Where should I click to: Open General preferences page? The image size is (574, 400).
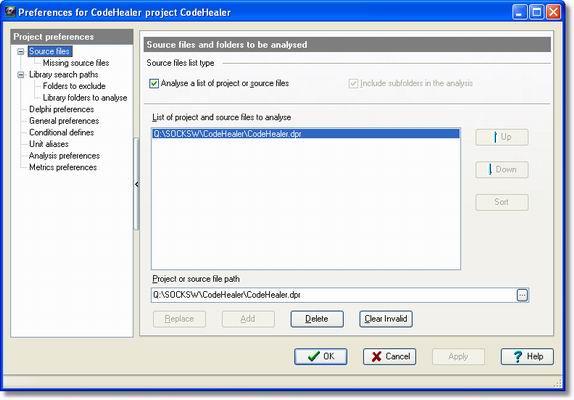pyautogui.click(x=64, y=121)
